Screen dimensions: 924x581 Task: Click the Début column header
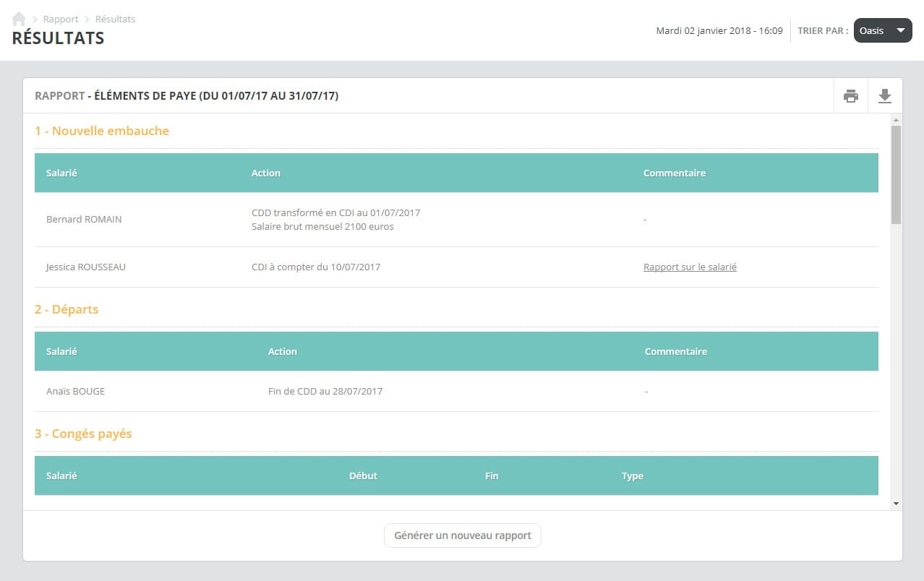(363, 475)
